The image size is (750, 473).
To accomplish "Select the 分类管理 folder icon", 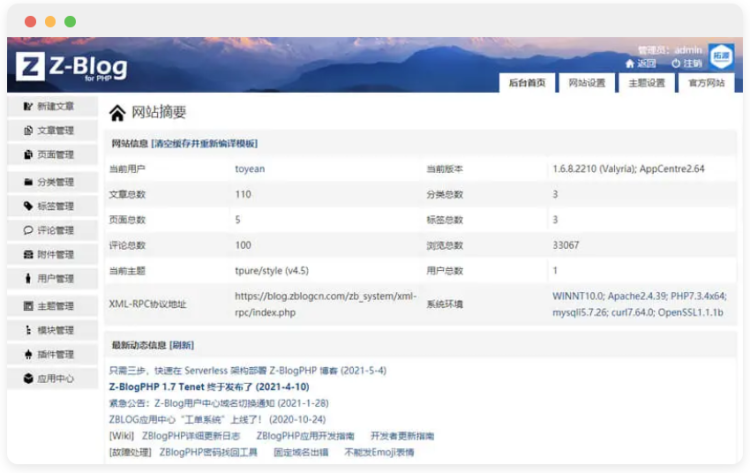I will click(x=28, y=182).
